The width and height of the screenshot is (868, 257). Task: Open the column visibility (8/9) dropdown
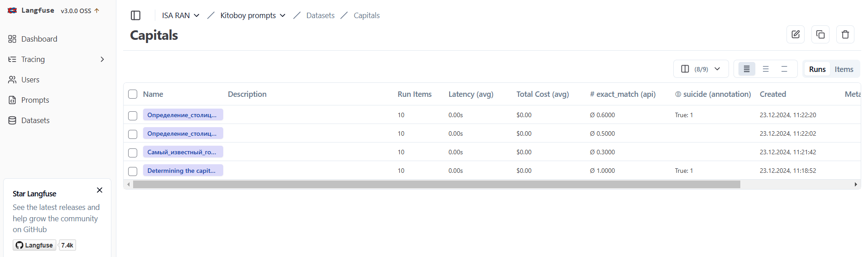tap(700, 69)
